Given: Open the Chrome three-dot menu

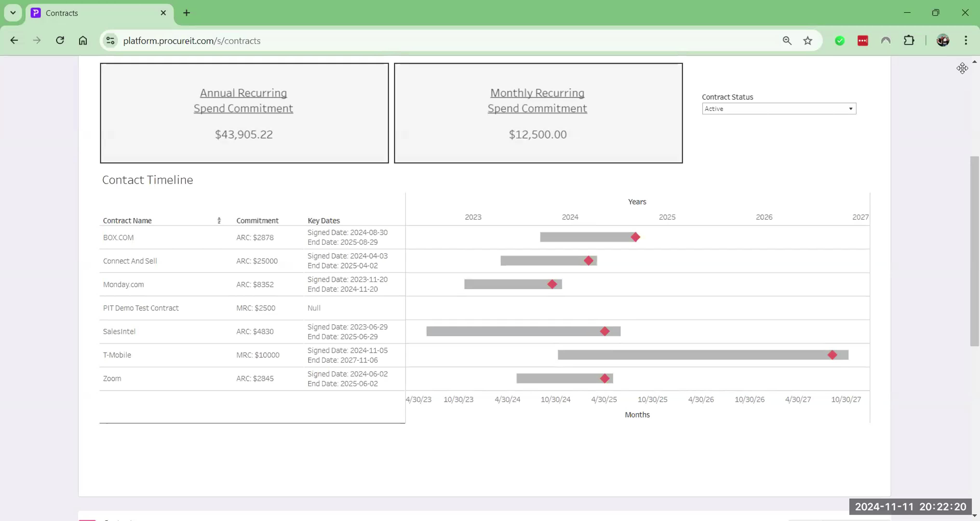Looking at the screenshot, I should click(x=966, y=40).
